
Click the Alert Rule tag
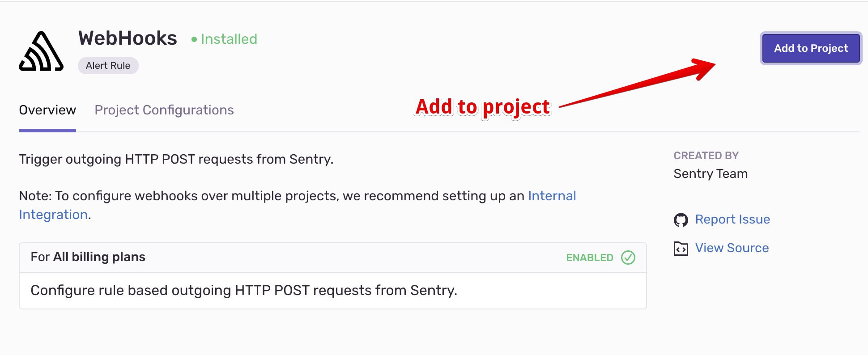point(108,66)
